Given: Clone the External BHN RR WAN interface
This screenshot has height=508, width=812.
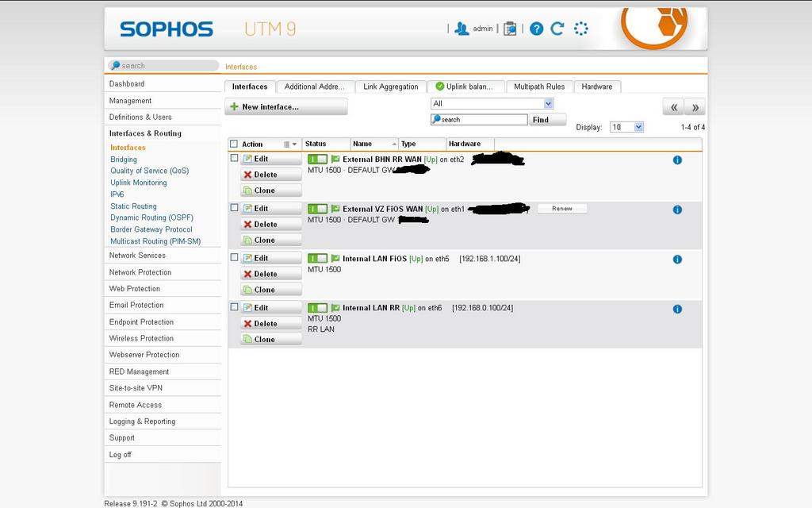Looking at the screenshot, I should [271, 190].
